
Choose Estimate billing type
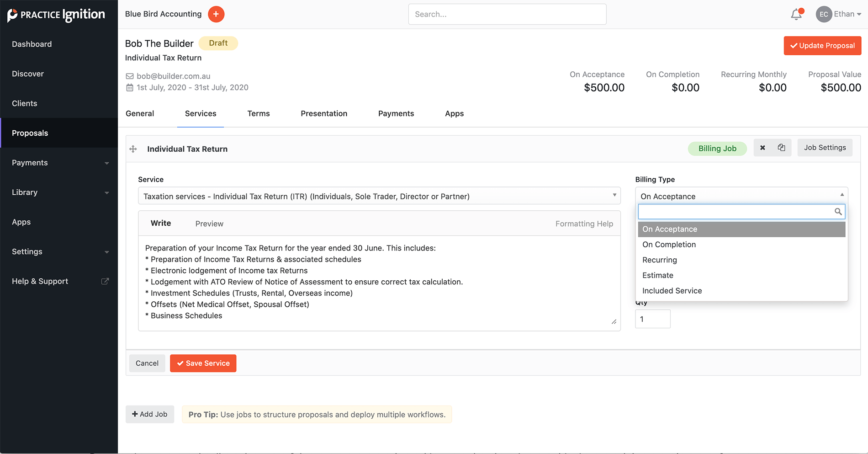click(741, 275)
